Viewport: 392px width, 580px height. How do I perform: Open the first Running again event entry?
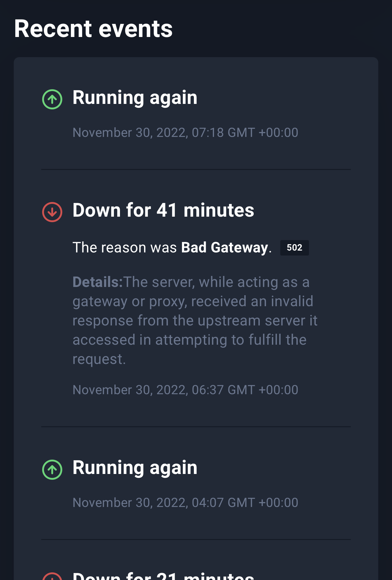coord(135,97)
